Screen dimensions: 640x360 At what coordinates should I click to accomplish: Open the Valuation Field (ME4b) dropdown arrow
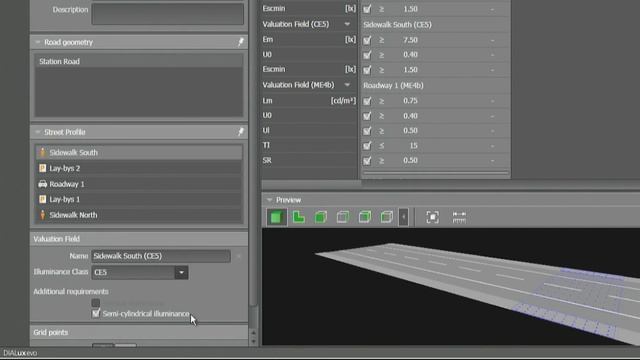347,85
